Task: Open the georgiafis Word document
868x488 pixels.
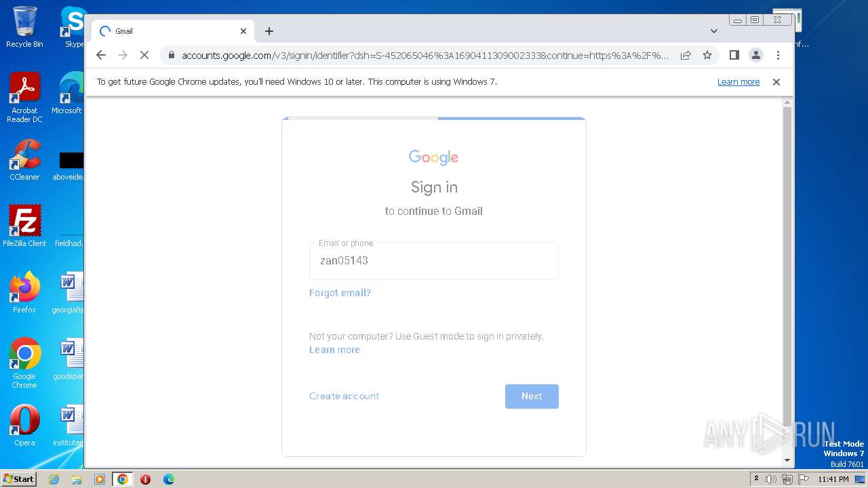Action: 69,293
